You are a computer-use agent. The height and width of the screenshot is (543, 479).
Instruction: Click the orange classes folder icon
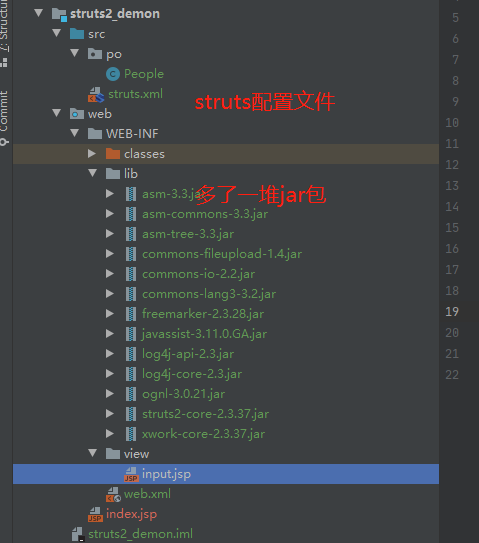point(113,154)
